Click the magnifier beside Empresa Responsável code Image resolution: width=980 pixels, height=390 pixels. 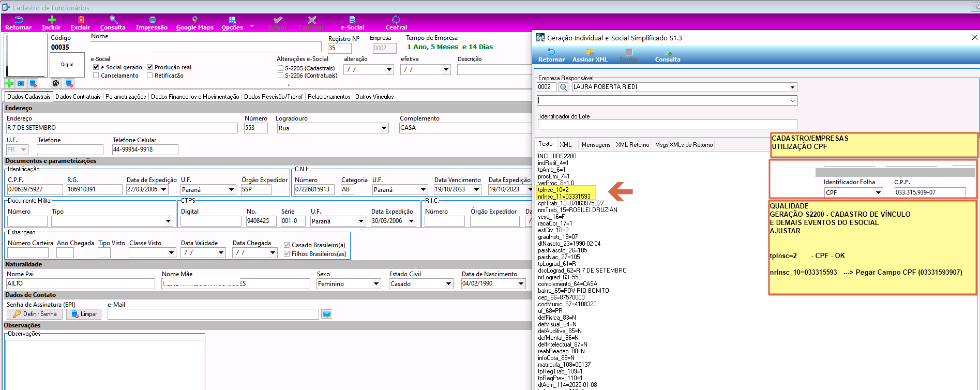(x=563, y=87)
